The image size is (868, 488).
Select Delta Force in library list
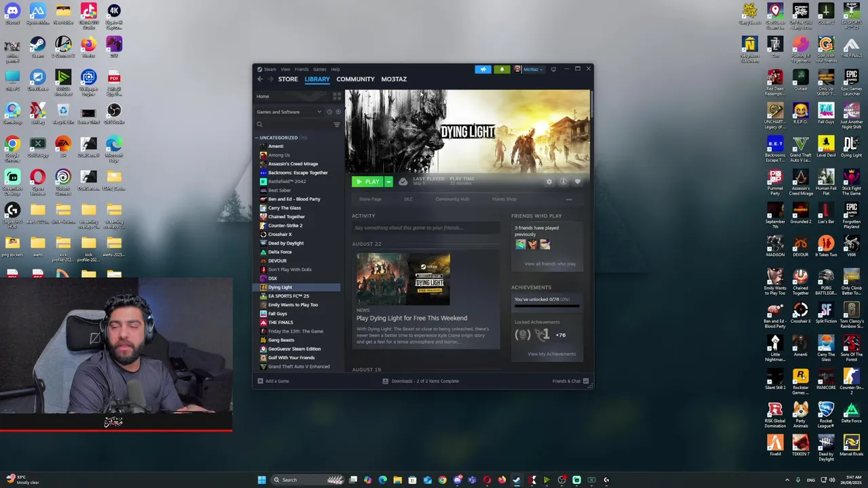(x=279, y=252)
